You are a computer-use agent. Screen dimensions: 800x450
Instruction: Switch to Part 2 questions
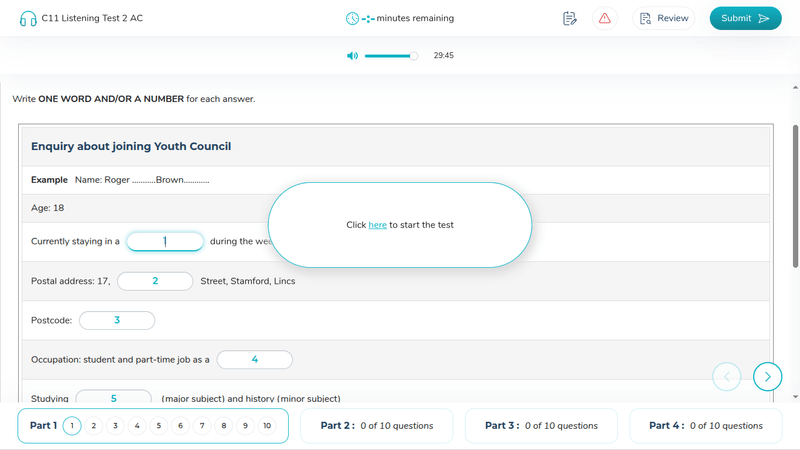377,426
